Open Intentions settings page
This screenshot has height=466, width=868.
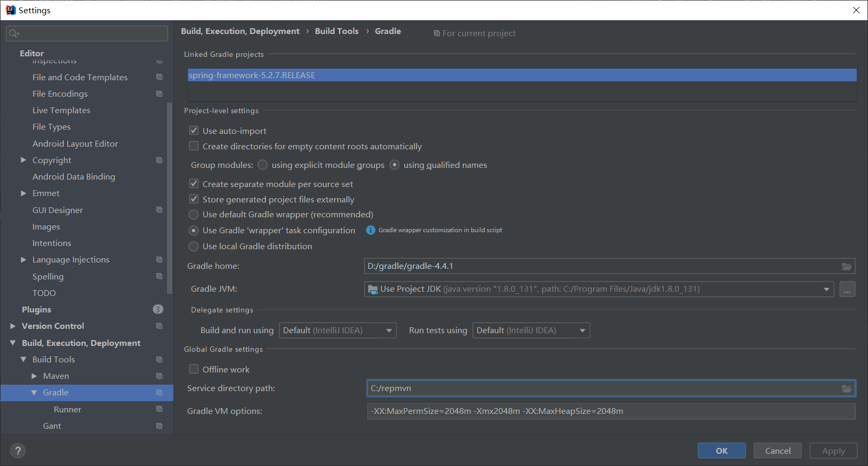click(x=52, y=243)
